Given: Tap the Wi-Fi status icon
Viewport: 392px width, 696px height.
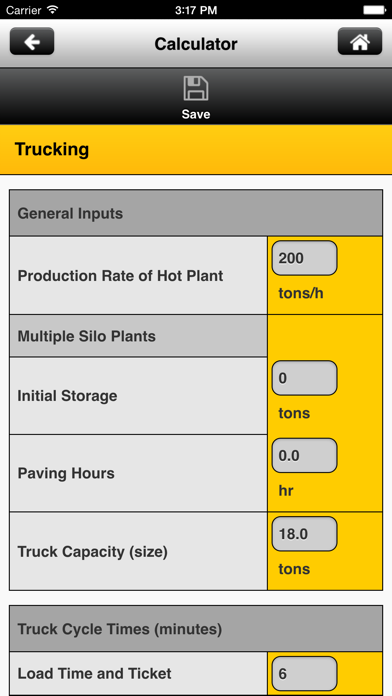Looking at the screenshot, I should click(x=53, y=9).
